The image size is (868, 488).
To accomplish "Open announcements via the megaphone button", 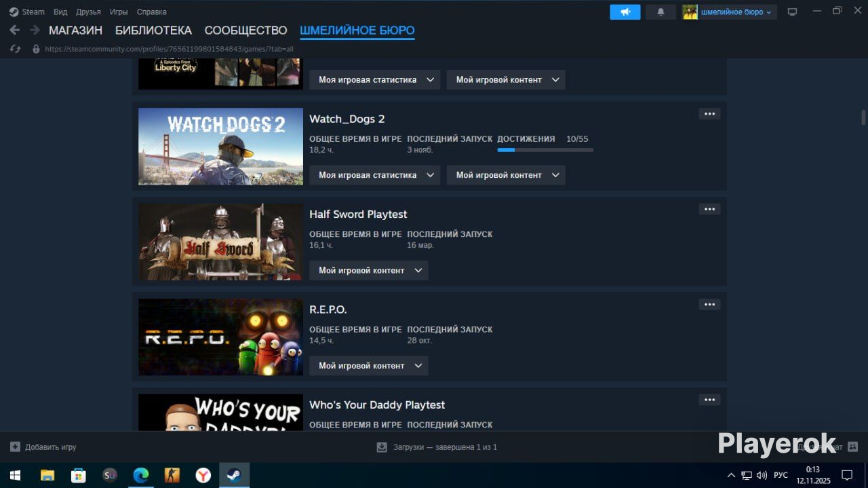I will [625, 12].
